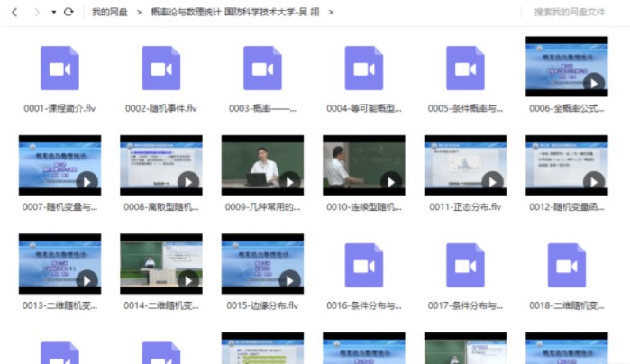The width and height of the screenshot is (630, 364).
Task: Click file name starting 0003-概率
Action: pos(263,108)
